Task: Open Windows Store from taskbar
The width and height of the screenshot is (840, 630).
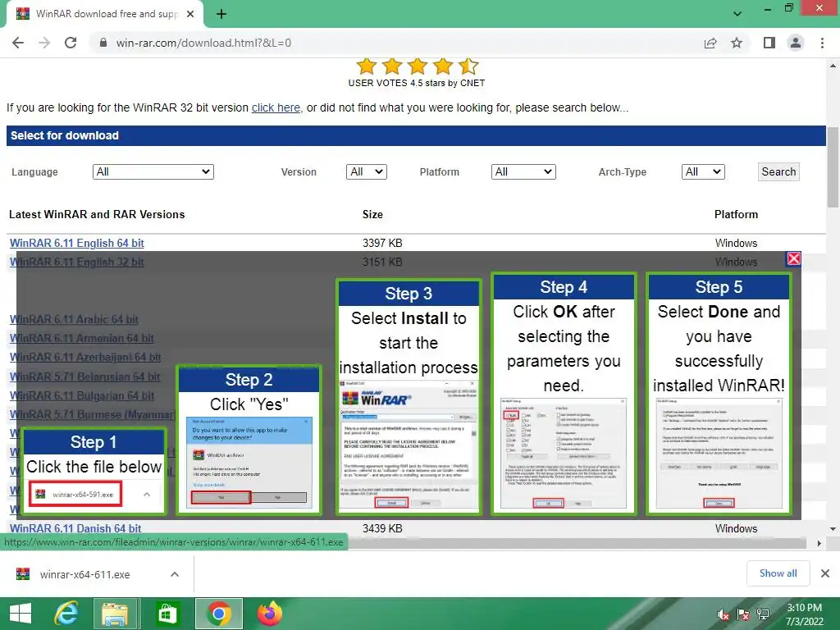Action: [166, 614]
